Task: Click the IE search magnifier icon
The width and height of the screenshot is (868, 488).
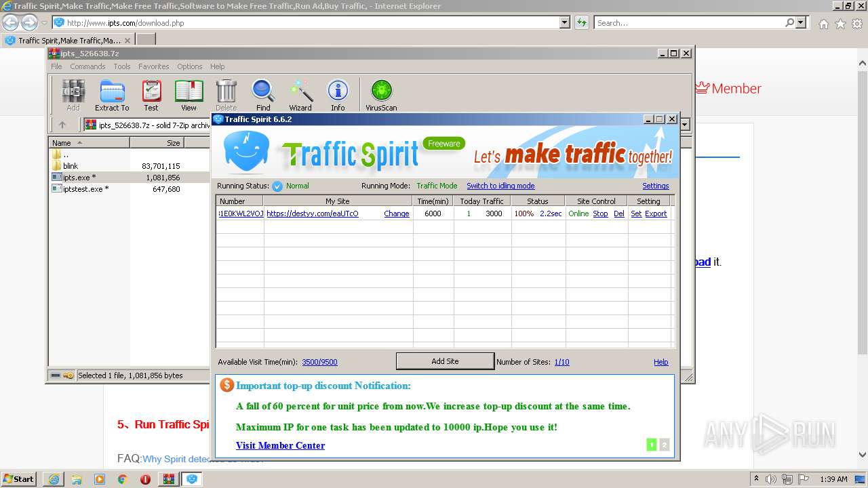Action: (789, 22)
